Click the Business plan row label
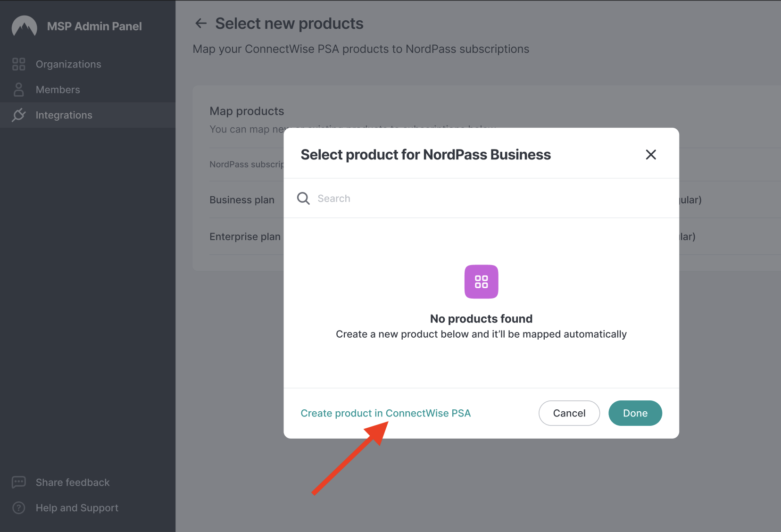This screenshot has height=532, width=781. 242,200
